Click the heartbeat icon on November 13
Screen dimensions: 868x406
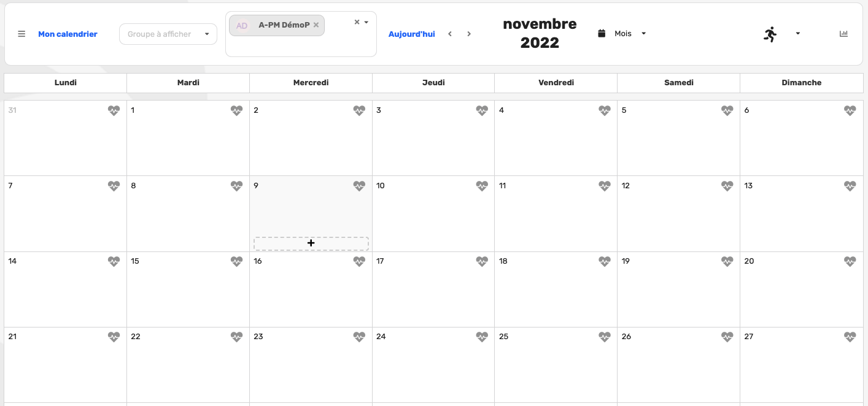click(x=850, y=186)
